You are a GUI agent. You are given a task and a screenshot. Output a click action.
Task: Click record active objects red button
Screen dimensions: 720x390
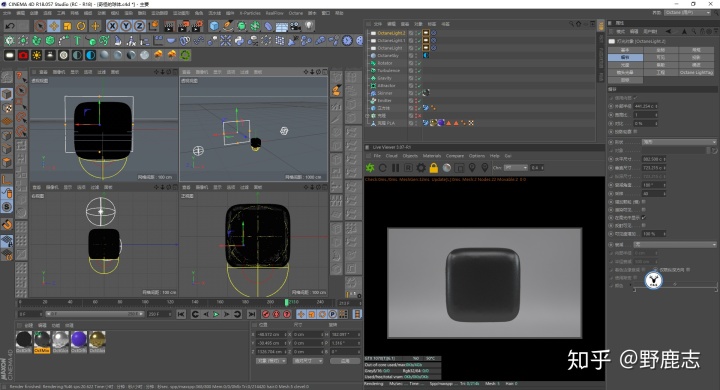[x=265, y=314]
